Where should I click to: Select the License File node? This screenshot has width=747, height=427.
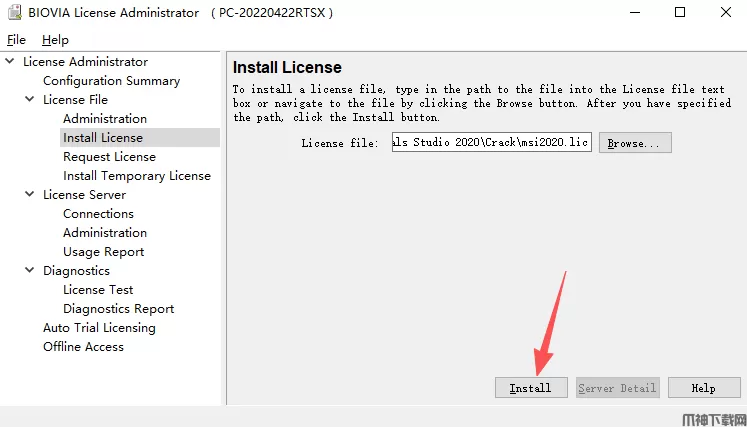[75, 100]
